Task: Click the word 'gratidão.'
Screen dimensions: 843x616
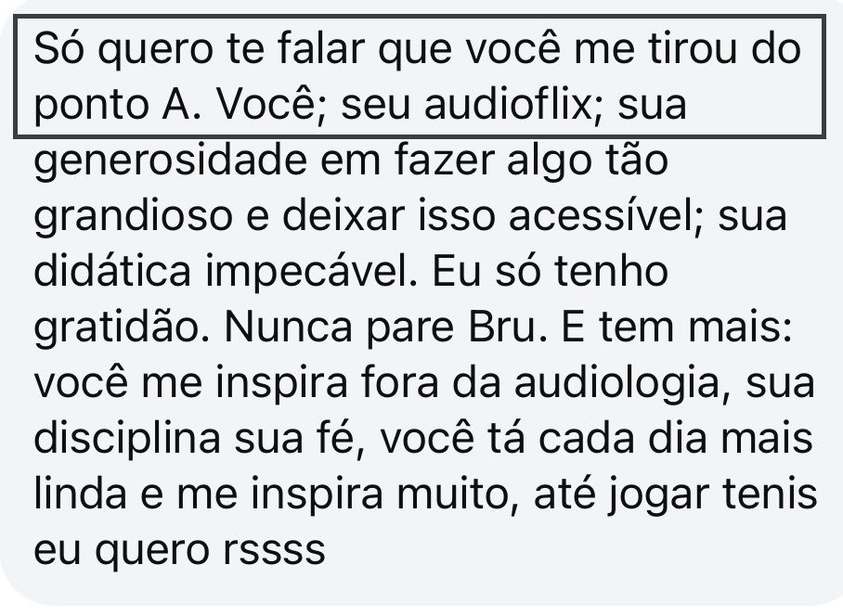Action: coord(122,329)
